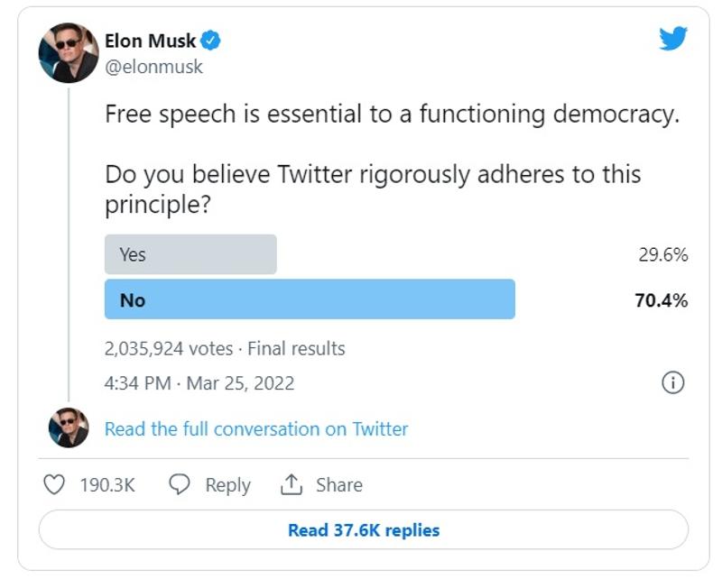Click the 190.3K likes count

[x=107, y=485]
